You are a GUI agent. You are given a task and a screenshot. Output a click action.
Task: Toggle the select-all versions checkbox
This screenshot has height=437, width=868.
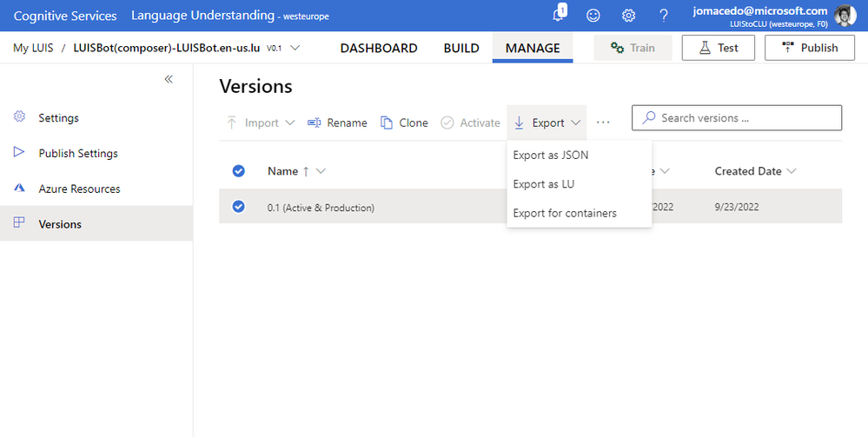tap(239, 171)
